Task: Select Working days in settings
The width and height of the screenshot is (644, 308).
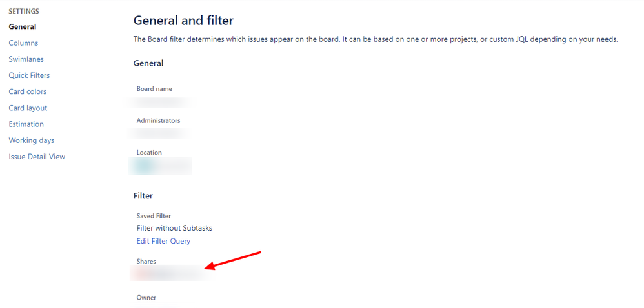Action: [x=32, y=140]
